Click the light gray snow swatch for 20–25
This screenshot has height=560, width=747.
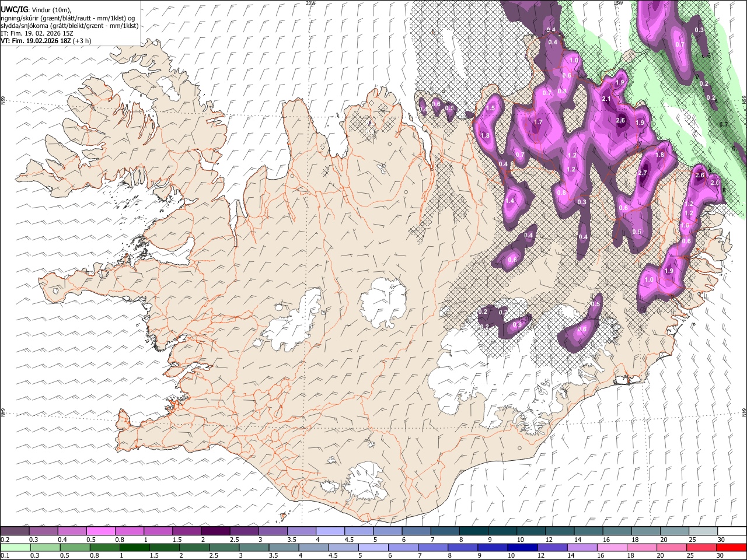pyautogui.click(x=674, y=531)
